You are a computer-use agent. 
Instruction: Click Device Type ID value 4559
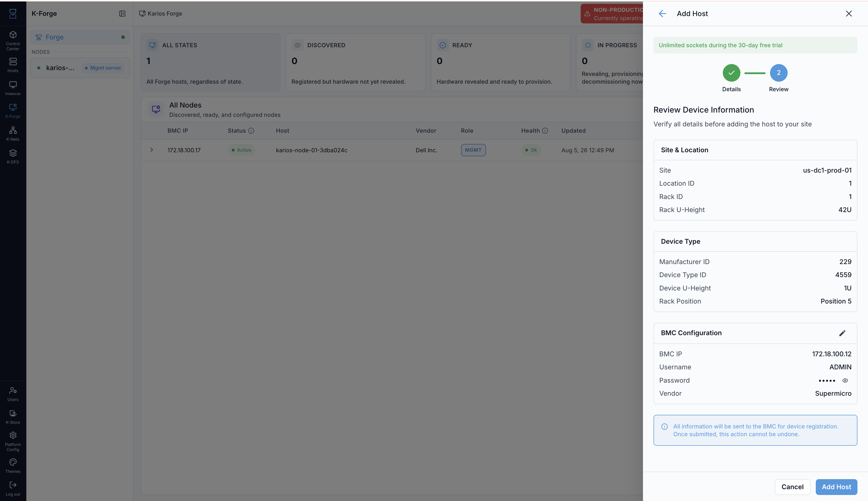[843, 275]
